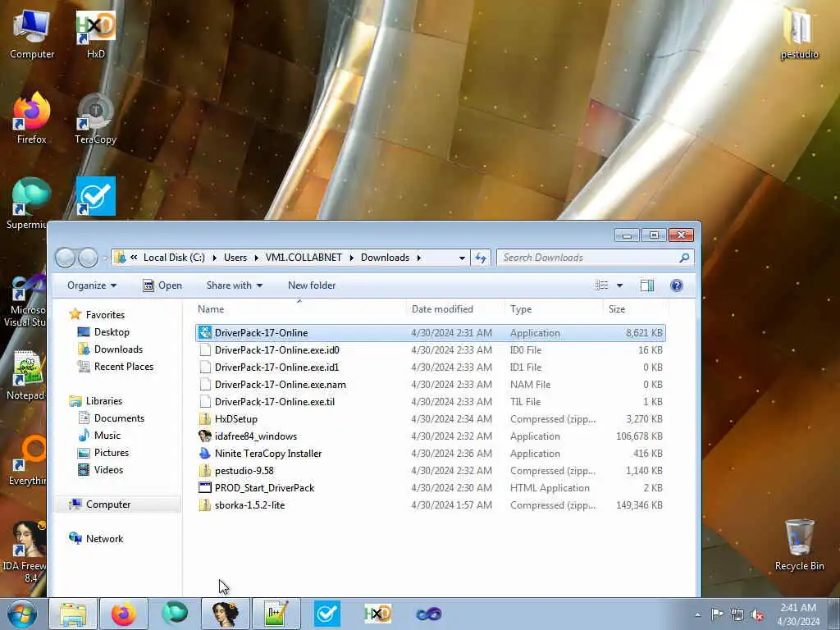Click the blue checkmark desktop shortcut

(96, 197)
